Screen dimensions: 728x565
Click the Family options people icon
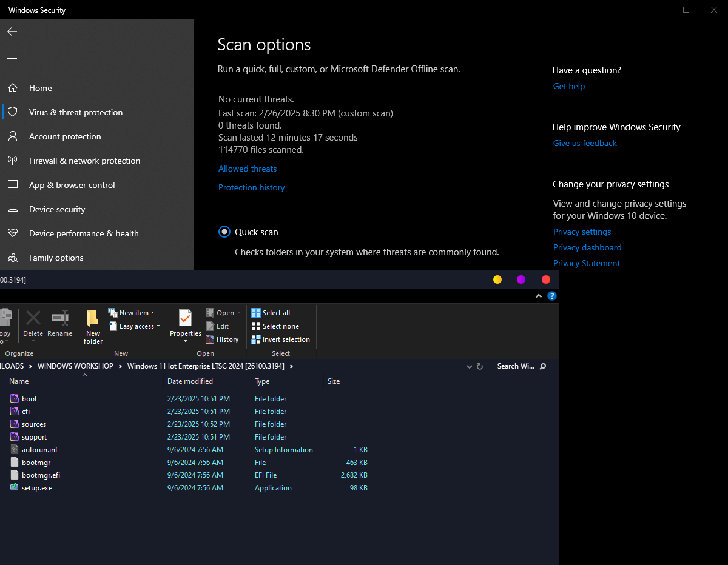tap(12, 258)
